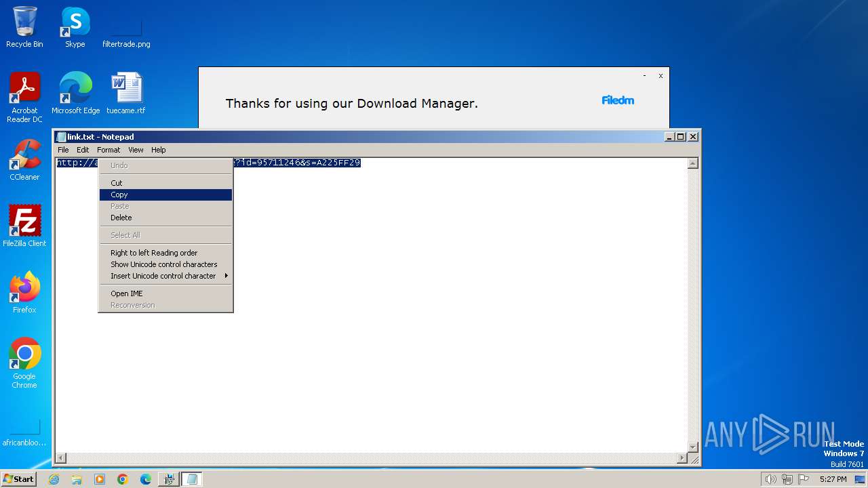Open the tuecame.rtf document icon
This screenshot has height=488, width=868.
coord(126,94)
